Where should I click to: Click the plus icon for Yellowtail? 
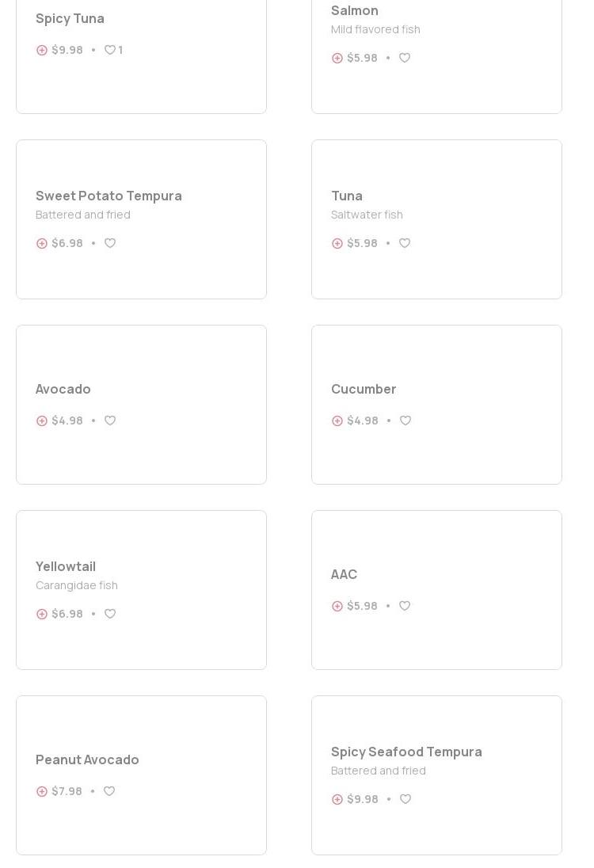[42, 614]
